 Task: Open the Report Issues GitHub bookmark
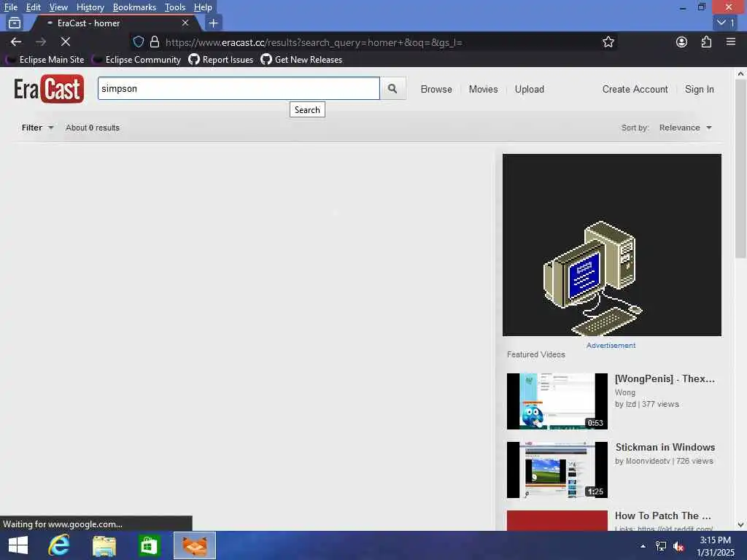tap(221, 60)
